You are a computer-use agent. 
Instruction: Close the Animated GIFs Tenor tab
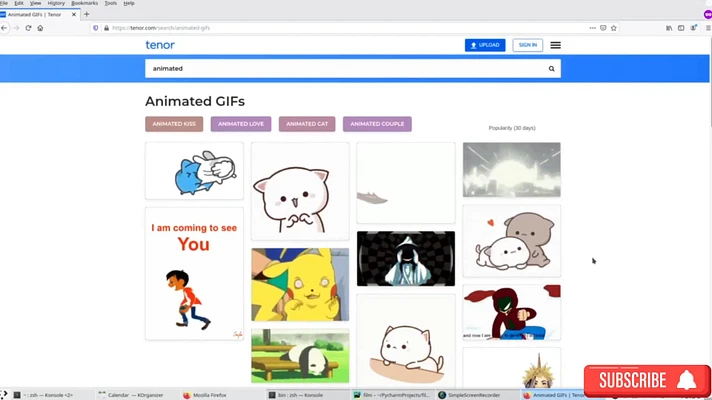(74, 15)
